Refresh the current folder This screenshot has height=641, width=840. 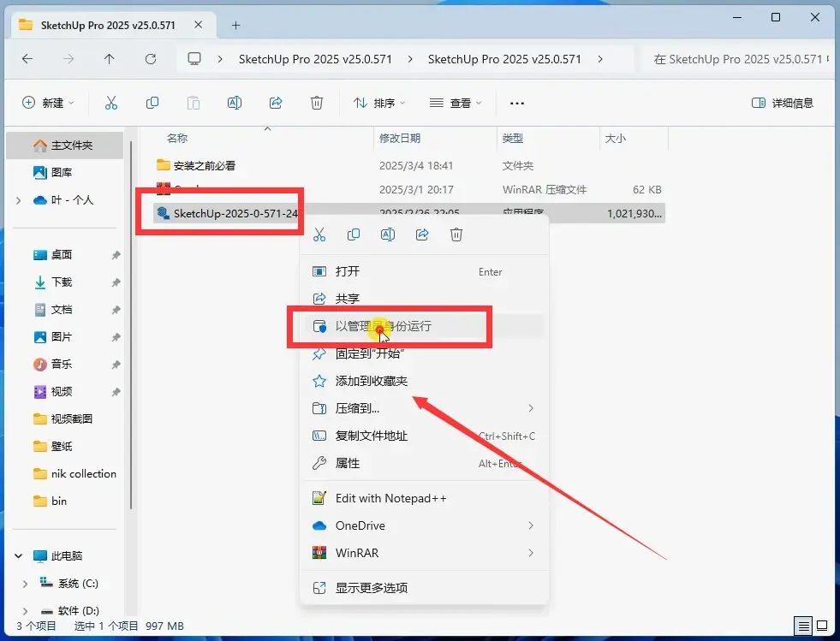(x=151, y=59)
